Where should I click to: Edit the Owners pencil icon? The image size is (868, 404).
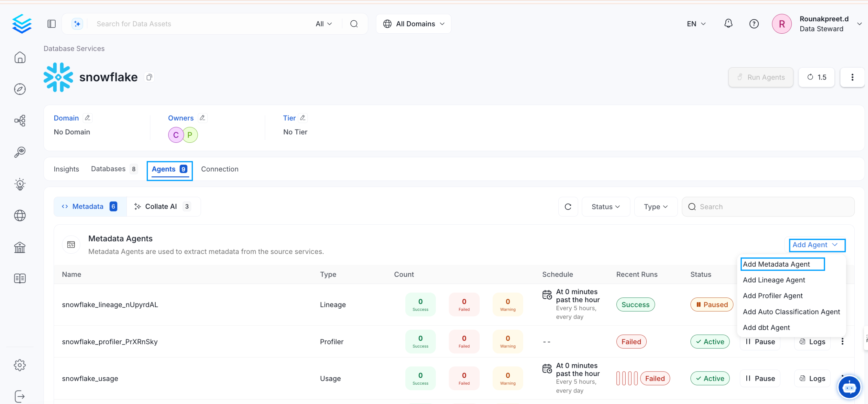(202, 118)
